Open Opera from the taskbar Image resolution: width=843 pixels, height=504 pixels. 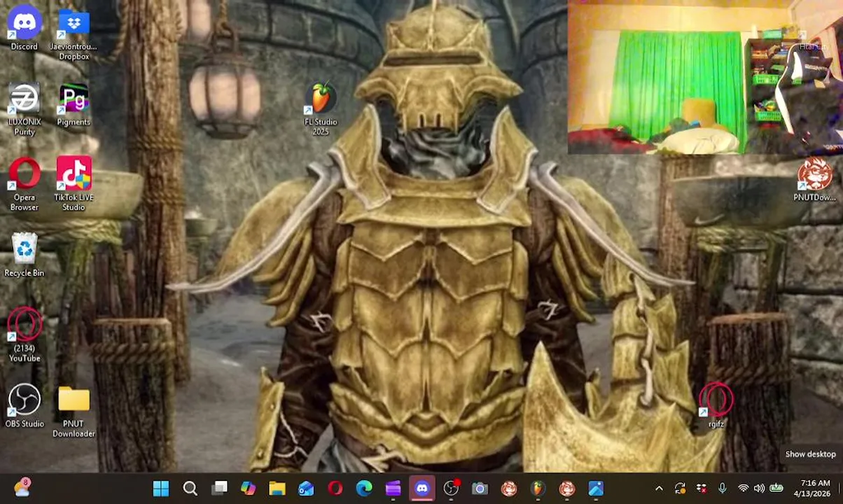point(335,488)
